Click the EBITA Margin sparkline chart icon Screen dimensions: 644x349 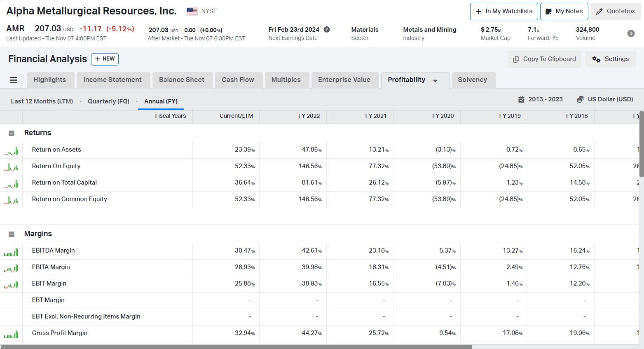(x=11, y=268)
